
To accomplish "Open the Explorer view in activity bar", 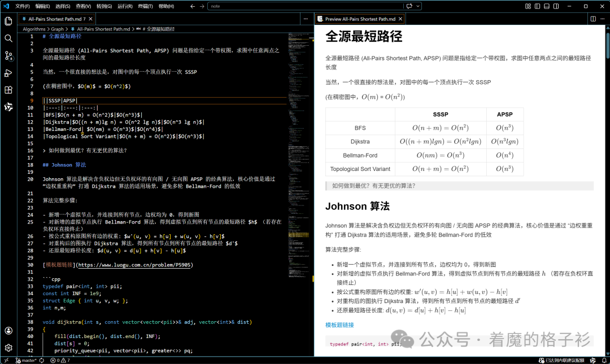I will (x=8, y=21).
